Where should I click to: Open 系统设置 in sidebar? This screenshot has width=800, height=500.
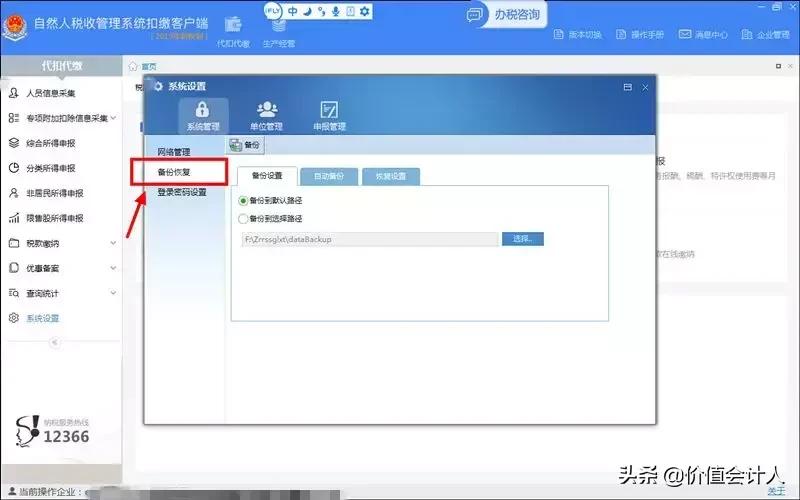(x=42, y=318)
